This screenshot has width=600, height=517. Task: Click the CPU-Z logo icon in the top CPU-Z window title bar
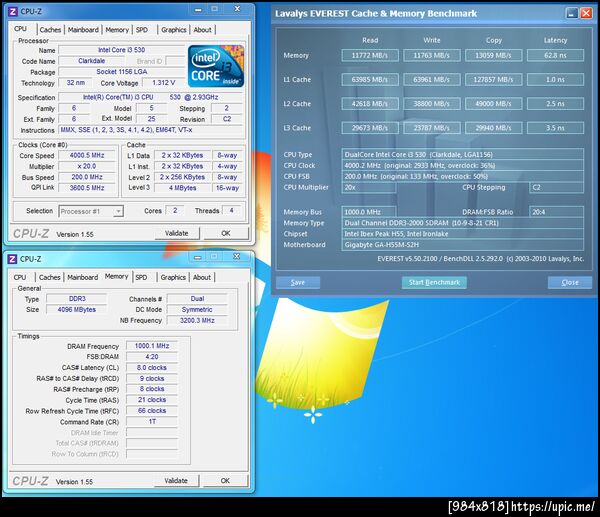click(12, 11)
